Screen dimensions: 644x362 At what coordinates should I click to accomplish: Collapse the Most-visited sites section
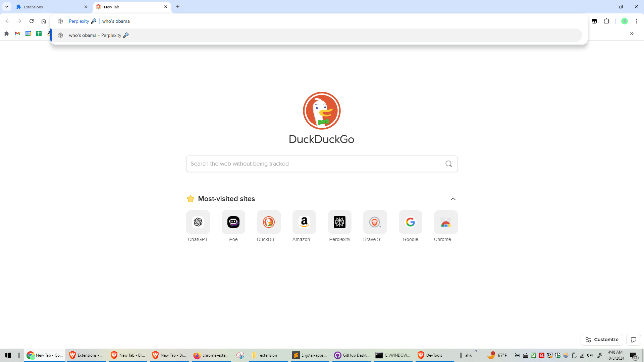(x=453, y=199)
